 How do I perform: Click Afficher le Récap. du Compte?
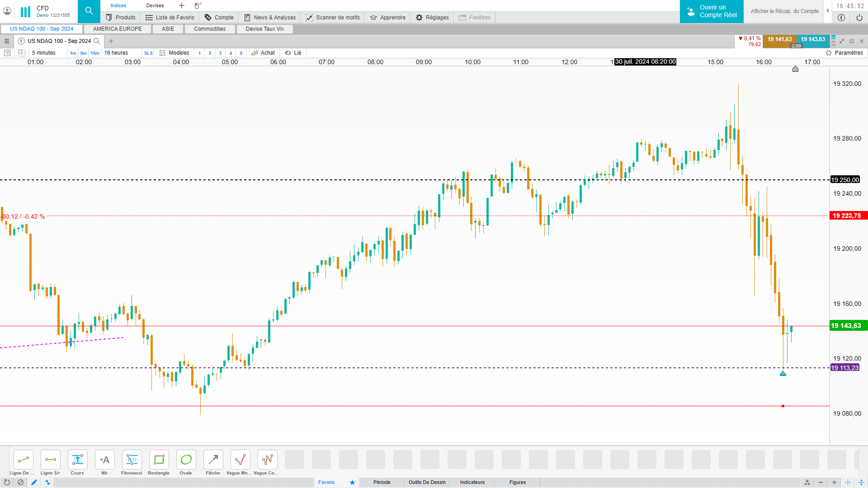click(784, 11)
